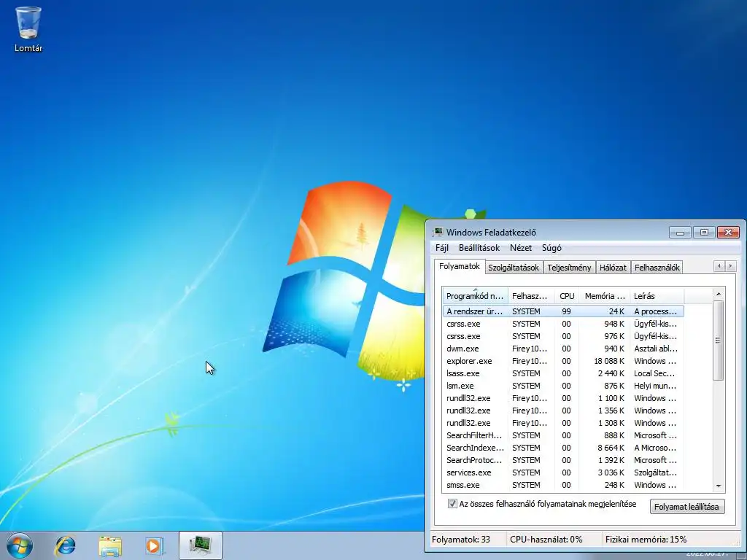This screenshot has height=560, width=747.
Task: Launch Windows Media Player from taskbar
Action: [155, 545]
